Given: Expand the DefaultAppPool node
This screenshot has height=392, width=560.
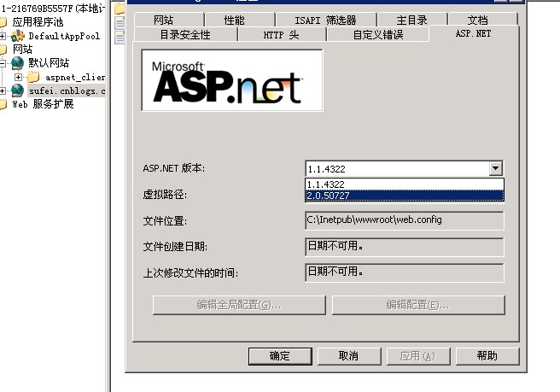Looking at the screenshot, I should pos(3,36).
